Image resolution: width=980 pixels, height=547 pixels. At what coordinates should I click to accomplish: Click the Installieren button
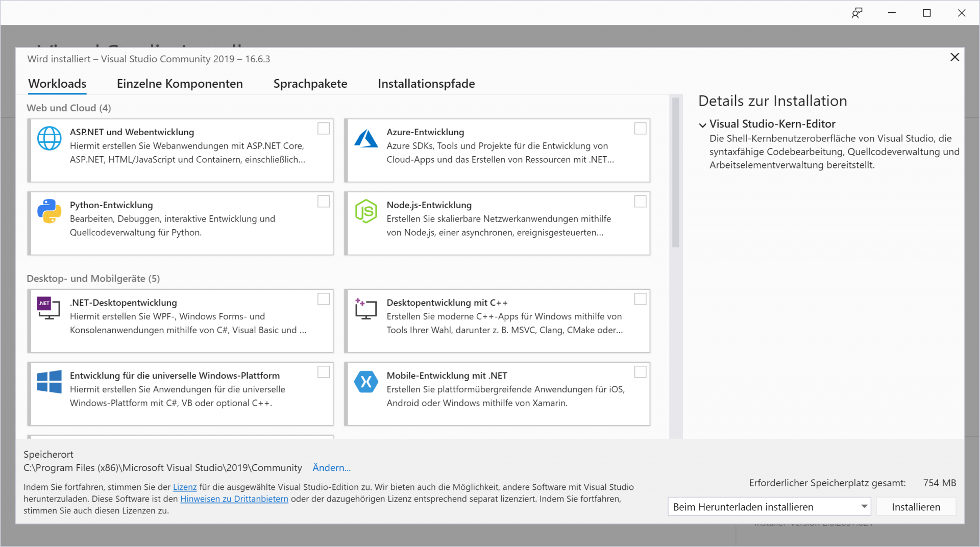pyautogui.click(x=916, y=507)
